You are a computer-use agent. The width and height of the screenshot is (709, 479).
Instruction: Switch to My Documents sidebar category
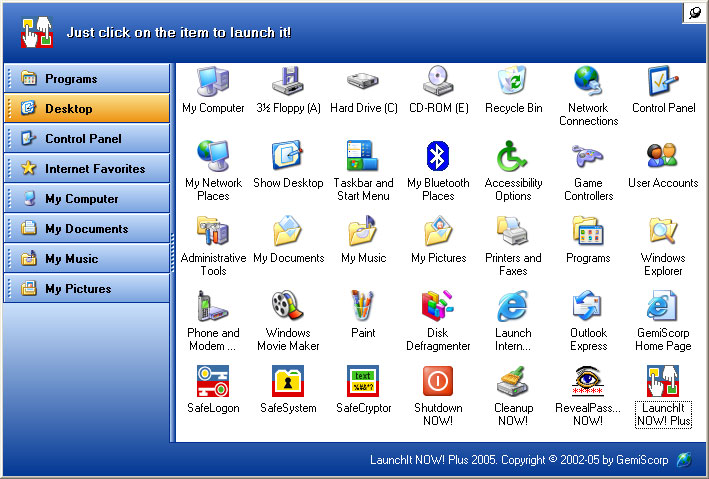(87, 228)
